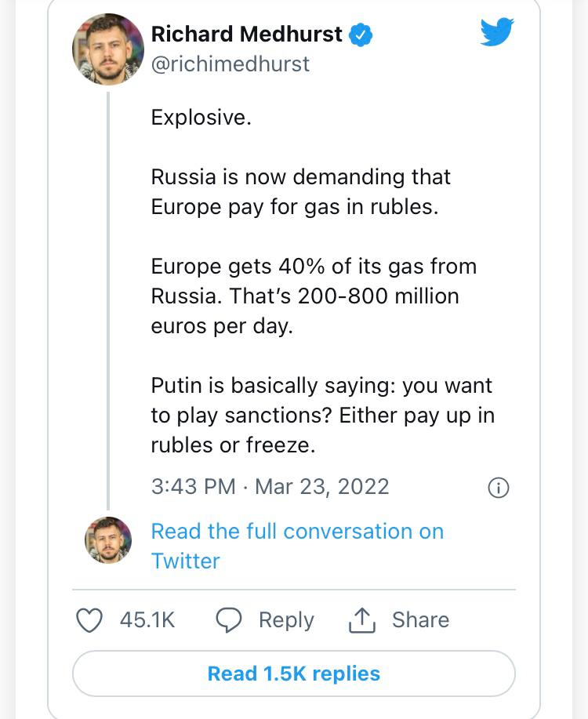588x719 pixels.
Task: Click the word "Explosive." in the tweet
Action: click(x=201, y=118)
